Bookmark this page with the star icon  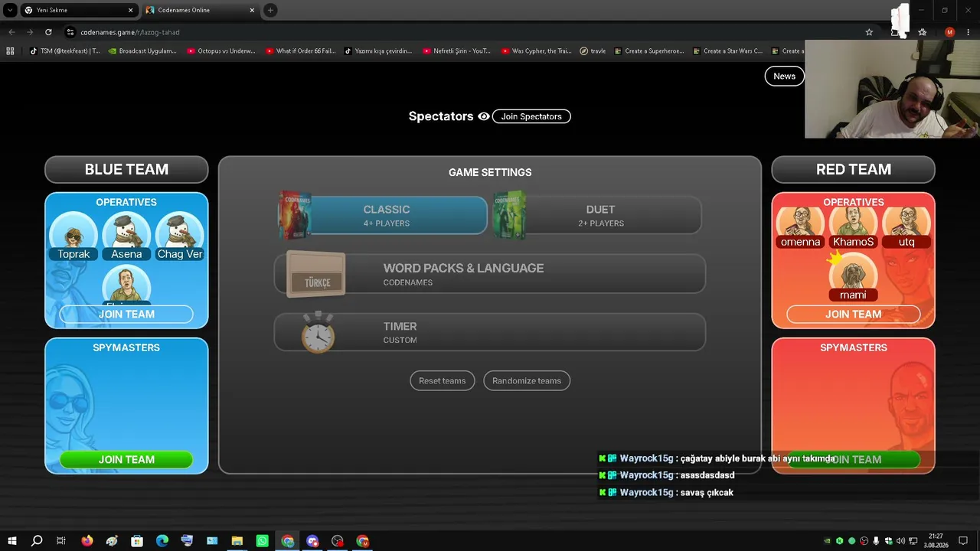(869, 32)
